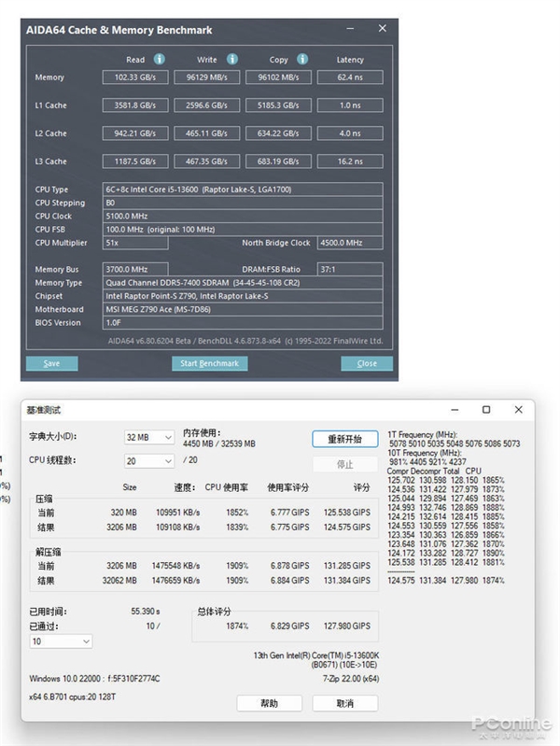Click DRAM:FSB Ratio field 37:1
Image resolution: width=560 pixels, height=746 pixels.
coord(350,269)
